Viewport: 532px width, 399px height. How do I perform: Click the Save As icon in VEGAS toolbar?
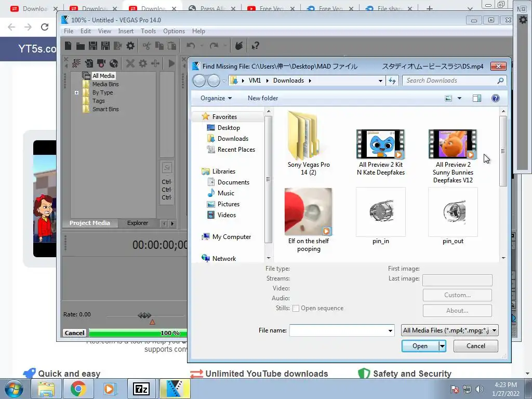tap(105, 46)
